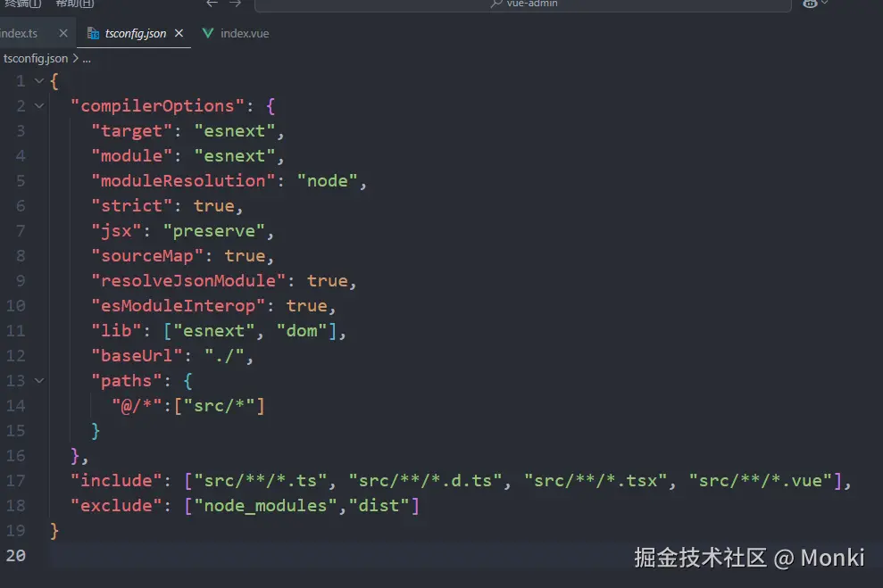Viewport: 883px width, 588px height.
Task: Click the "jsx" key
Action: [x=117, y=231]
